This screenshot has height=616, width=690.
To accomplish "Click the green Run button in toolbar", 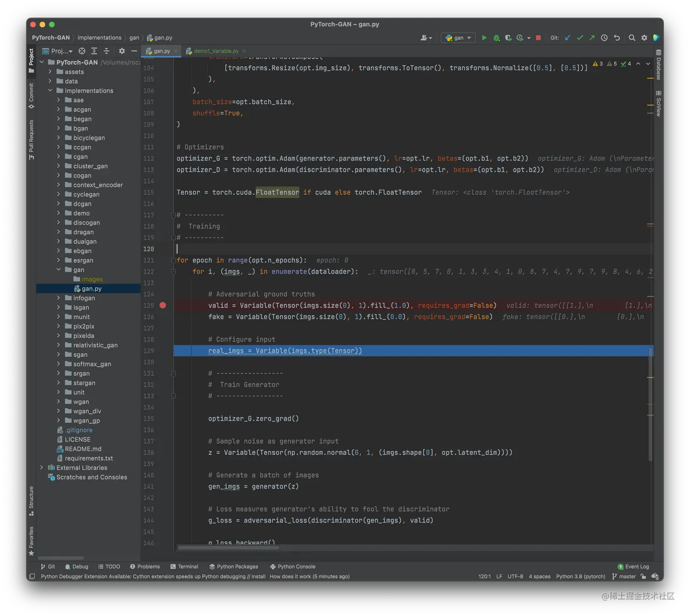I will coord(484,38).
